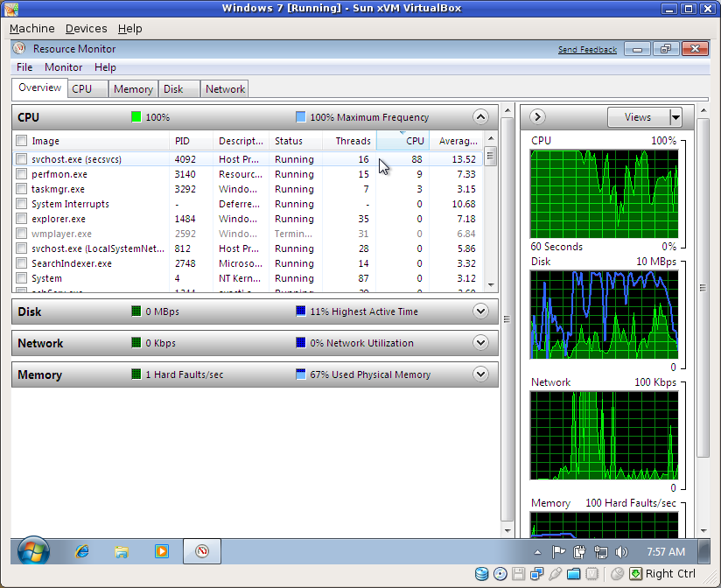Check the checkbox next to svchost.exe (secsvcs)
Image resolution: width=721 pixels, height=588 pixels.
[x=22, y=159]
